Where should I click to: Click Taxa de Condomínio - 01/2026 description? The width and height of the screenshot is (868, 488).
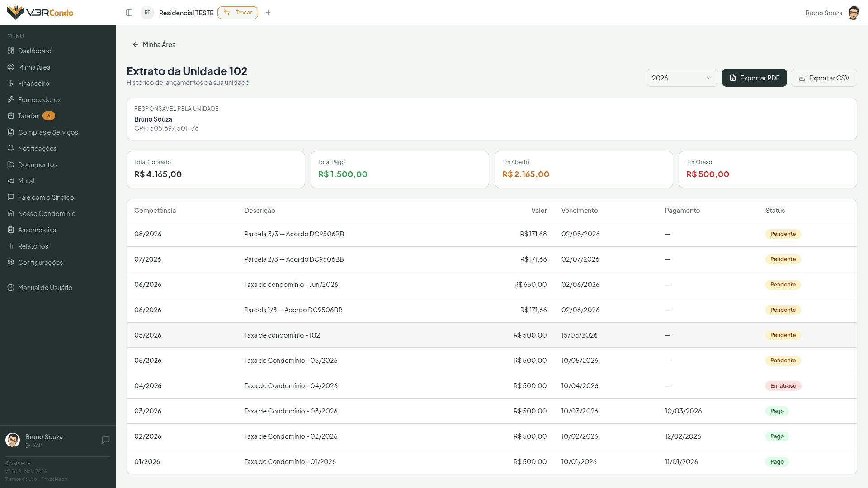[290, 461]
